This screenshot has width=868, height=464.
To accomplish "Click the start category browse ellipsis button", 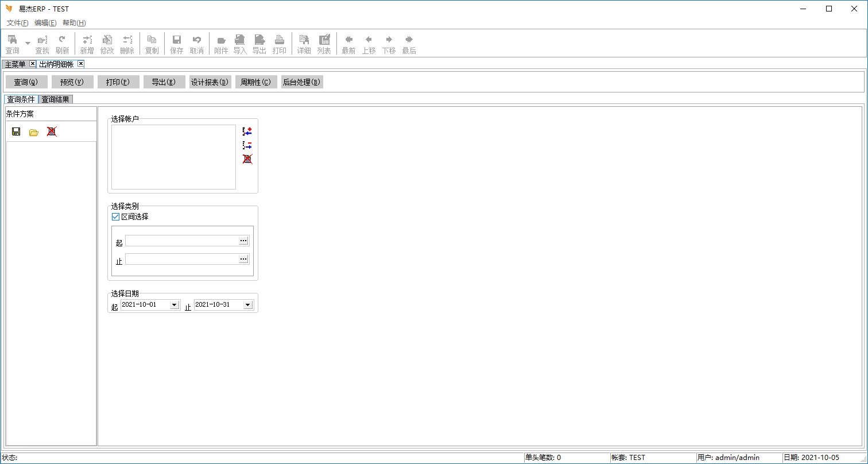I will (243, 241).
